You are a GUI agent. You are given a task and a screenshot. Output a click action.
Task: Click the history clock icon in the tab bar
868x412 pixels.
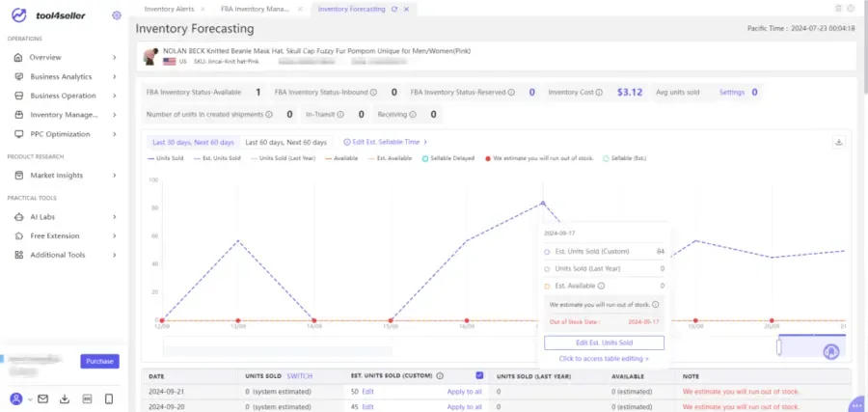tap(851, 9)
